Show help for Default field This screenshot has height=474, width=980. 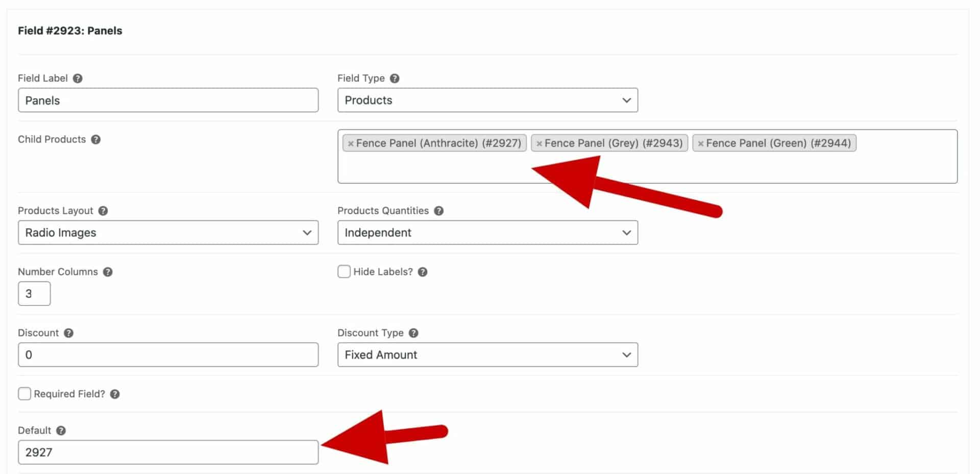(61, 431)
